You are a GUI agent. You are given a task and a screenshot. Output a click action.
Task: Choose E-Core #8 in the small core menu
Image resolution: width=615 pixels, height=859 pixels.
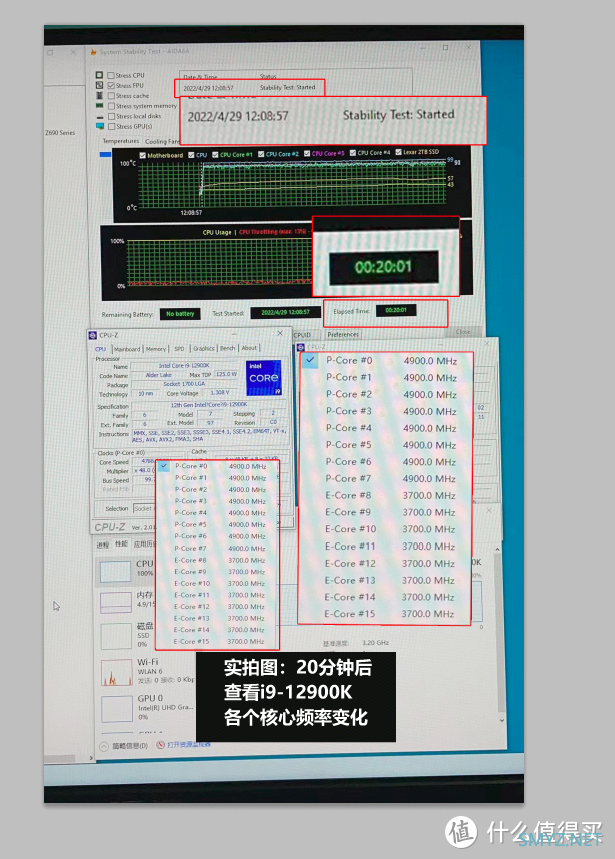coord(219,560)
